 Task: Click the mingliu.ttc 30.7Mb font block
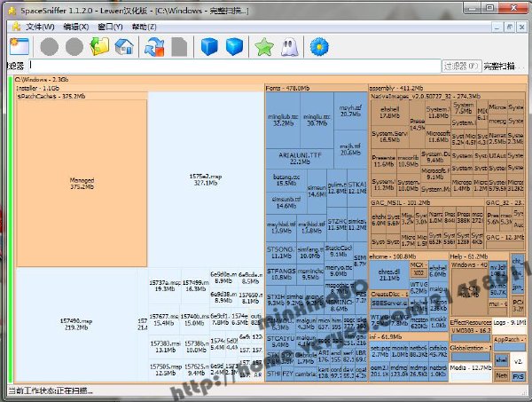pyautogui.click(x=317, y=120)
